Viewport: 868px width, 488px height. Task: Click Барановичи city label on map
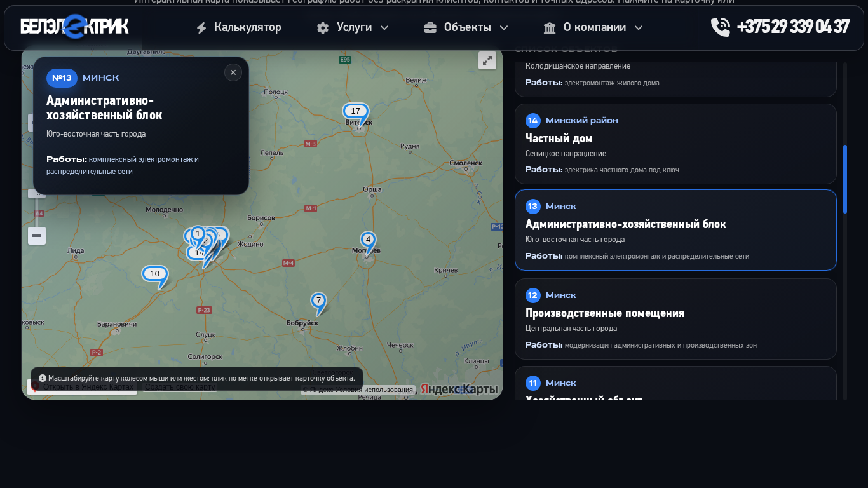pos(117,325)
